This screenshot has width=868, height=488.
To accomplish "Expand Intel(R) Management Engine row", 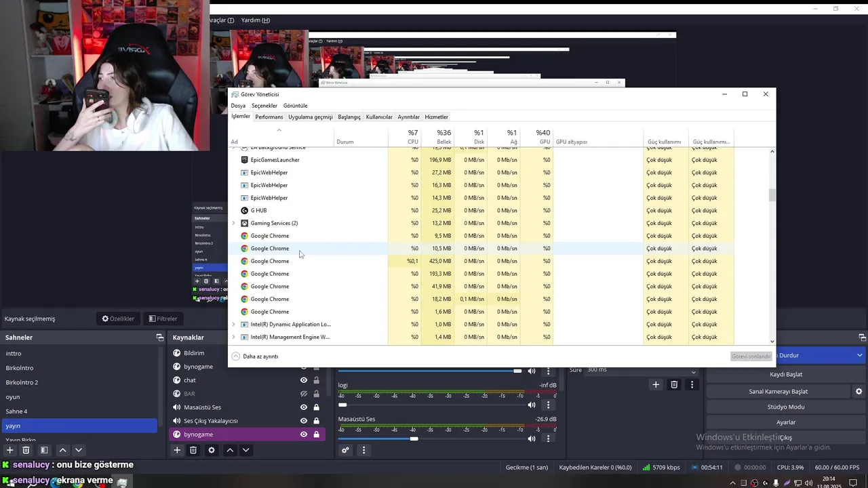I will (x=234, y=337).
